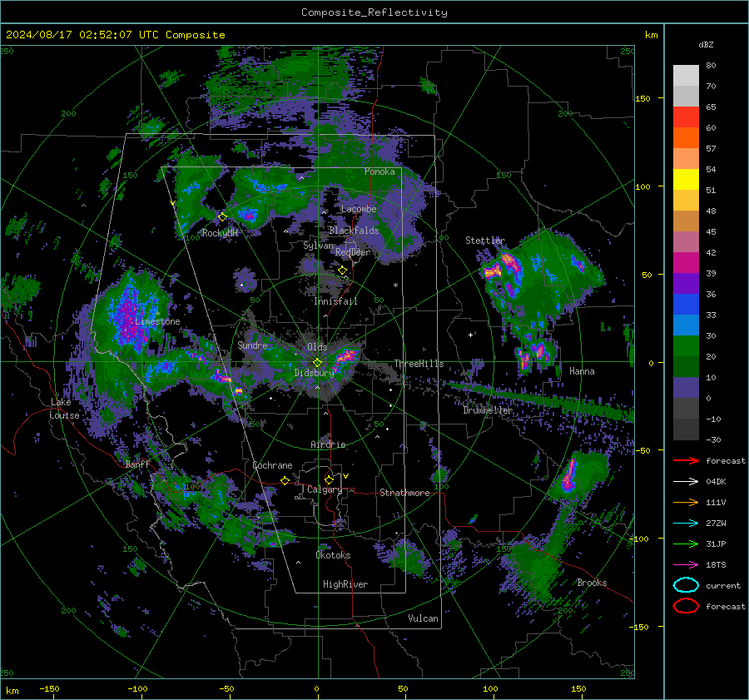Viewport: 749px width, 700px height.
Task: Click the light gray 70 dBZ swatch
Action: [686, 76]
